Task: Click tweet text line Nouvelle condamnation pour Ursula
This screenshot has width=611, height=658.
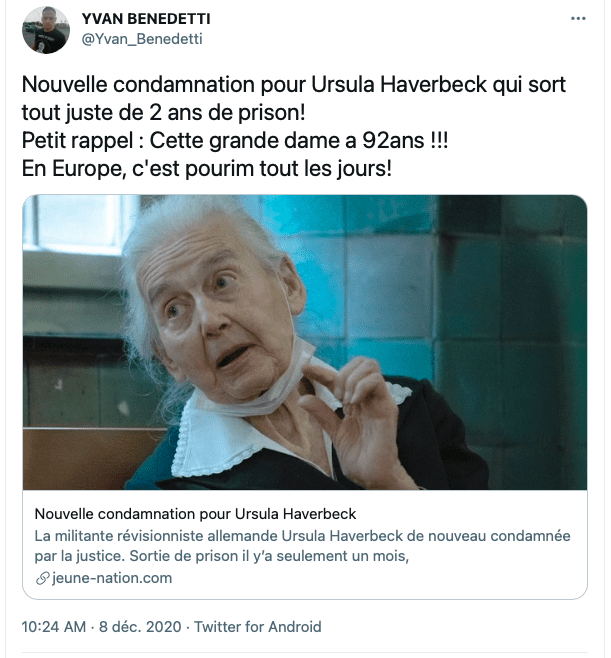Action: tap(294, 85)
